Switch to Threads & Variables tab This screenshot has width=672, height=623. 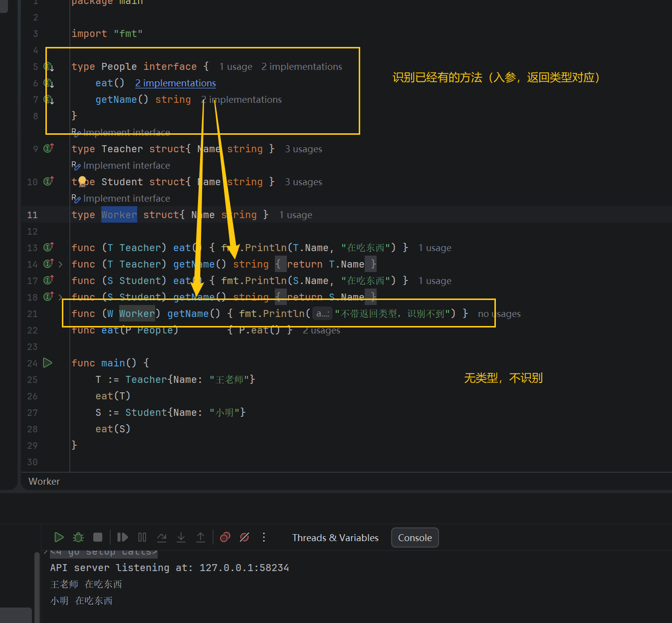point(335,538)
